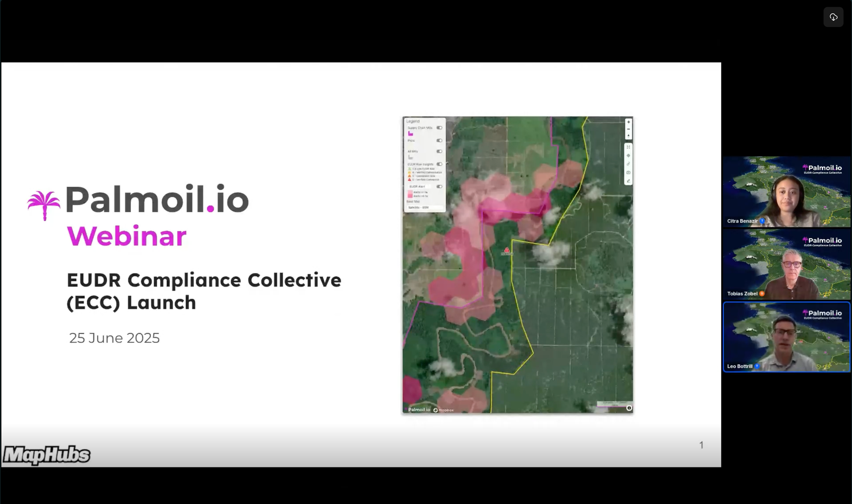Click the 'Base Map' label
Screen dimensions: 852x504
click(x=413, y=201)
